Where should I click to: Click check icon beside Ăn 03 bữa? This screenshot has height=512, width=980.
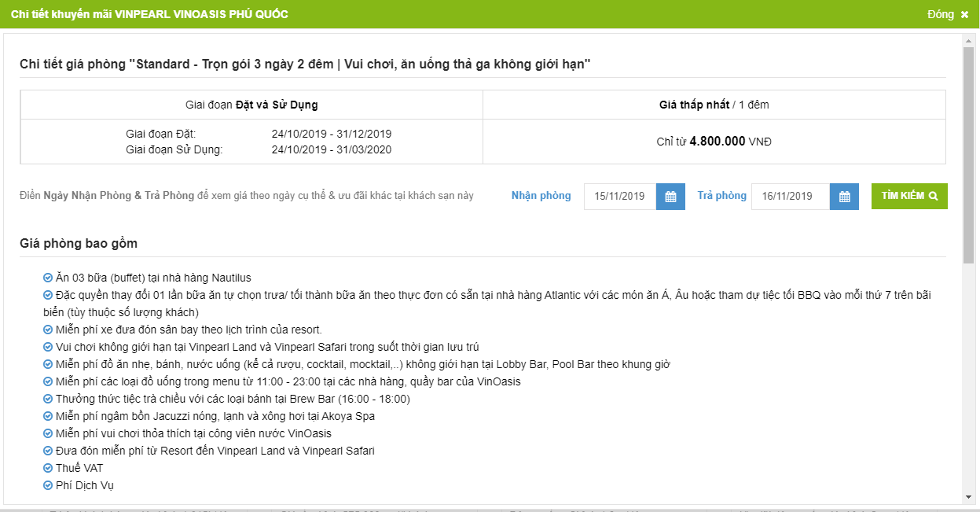tap(48, 278)
